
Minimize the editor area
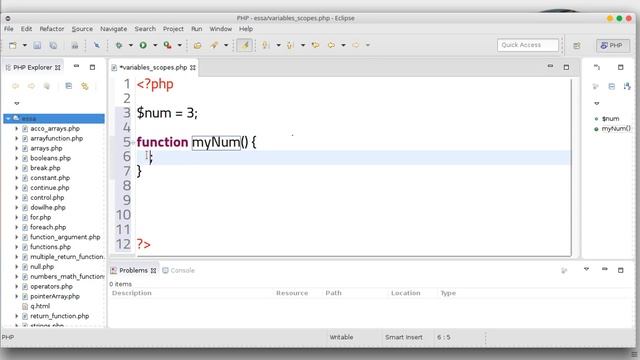[x=550, y=66]
